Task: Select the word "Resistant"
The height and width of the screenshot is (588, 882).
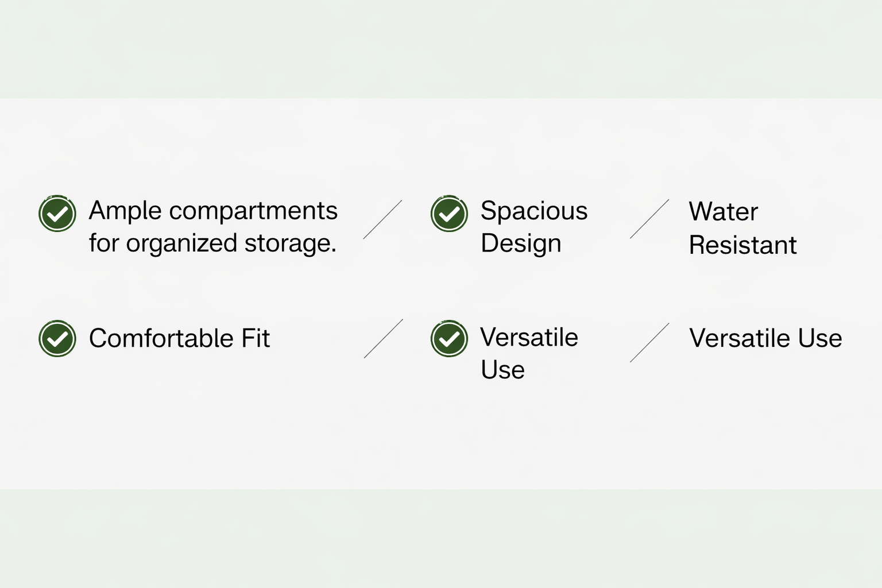Action: 742,245
